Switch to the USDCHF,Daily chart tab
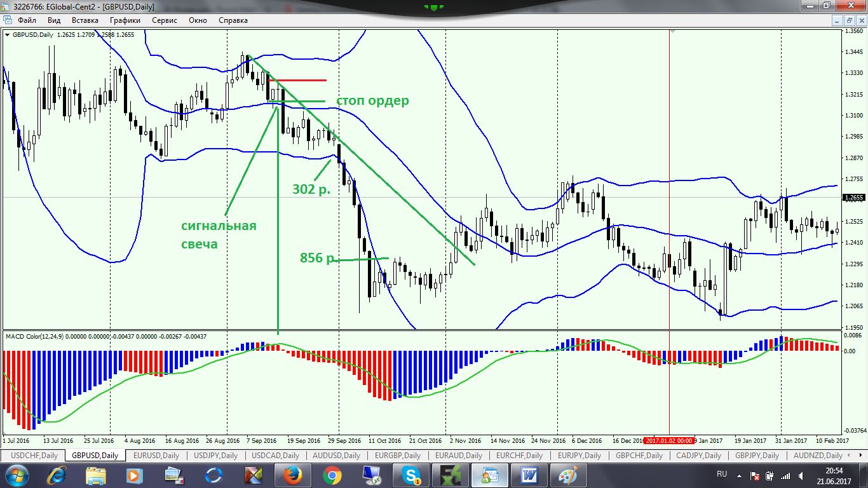This screenshot has width=868, height=488. coord(34,456)
